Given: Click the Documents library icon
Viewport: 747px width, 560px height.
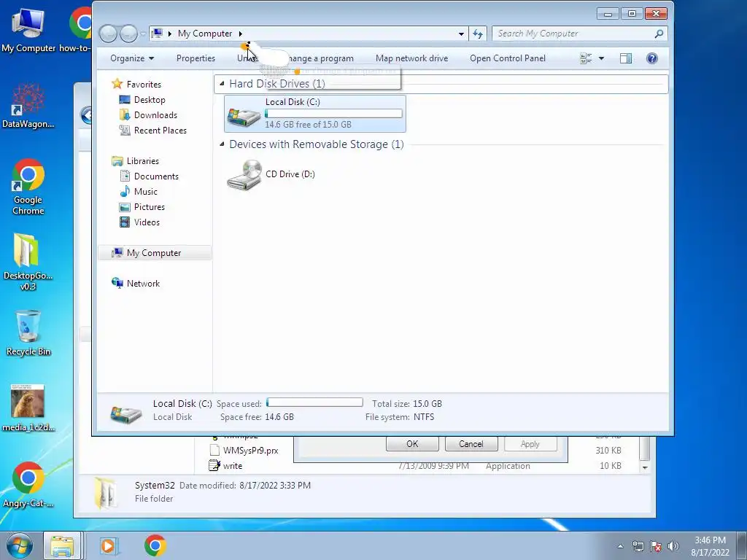Looking at the screenshot, I should [x=125, y=176].
